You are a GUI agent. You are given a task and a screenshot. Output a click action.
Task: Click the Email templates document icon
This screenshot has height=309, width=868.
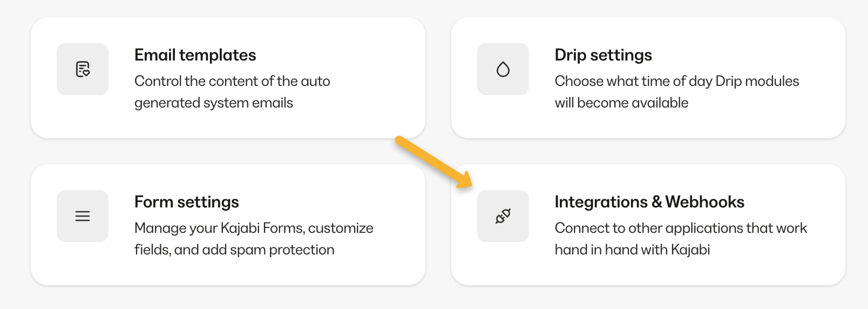tap(83, 69)
